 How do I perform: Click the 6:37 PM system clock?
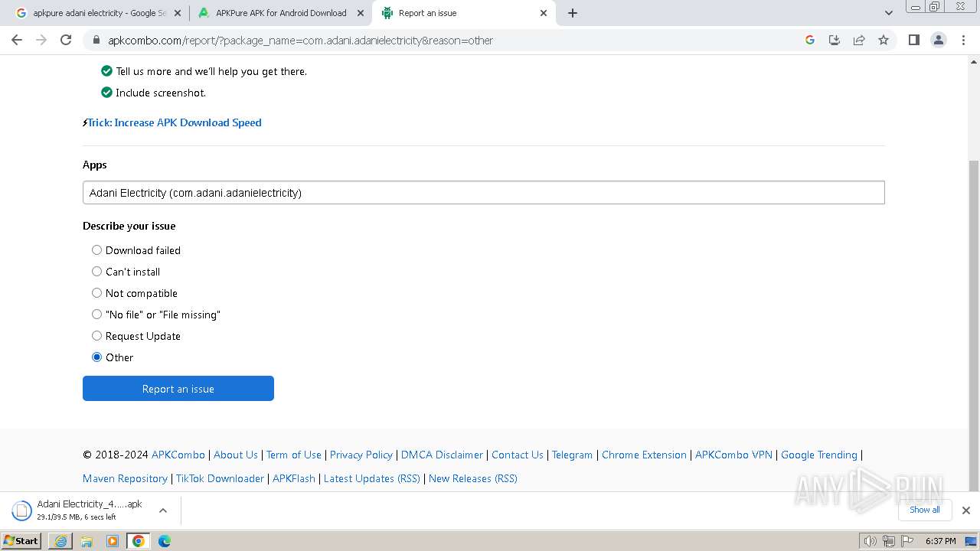(940, 541)
